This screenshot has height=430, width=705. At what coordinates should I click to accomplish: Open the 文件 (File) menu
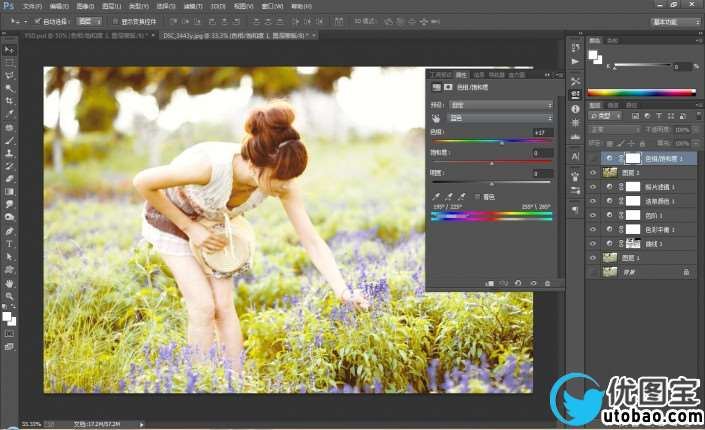[x=32, y=5]
